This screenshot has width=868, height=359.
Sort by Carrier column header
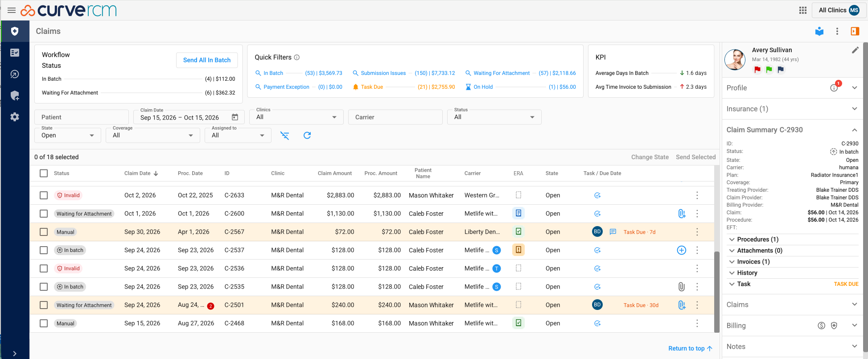[x=473, y=173]
